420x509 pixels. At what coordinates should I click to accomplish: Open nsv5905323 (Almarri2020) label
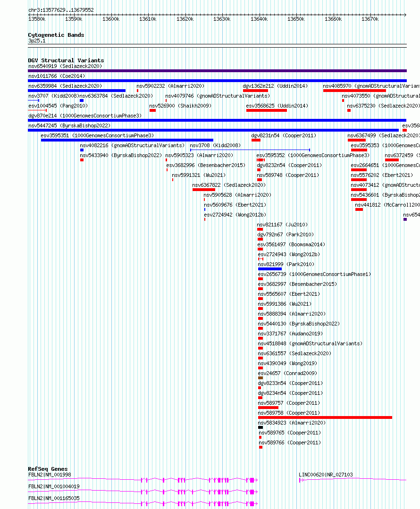point(199,155)
